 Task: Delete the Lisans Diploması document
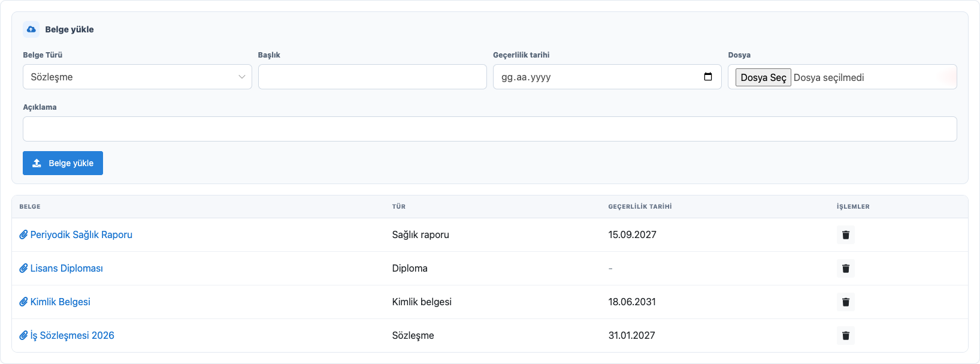coord(845,268)
